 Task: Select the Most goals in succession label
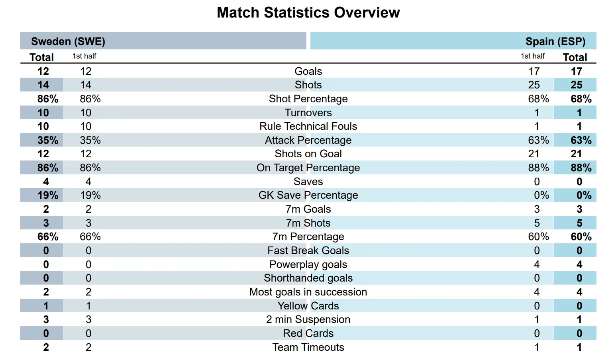308,292
